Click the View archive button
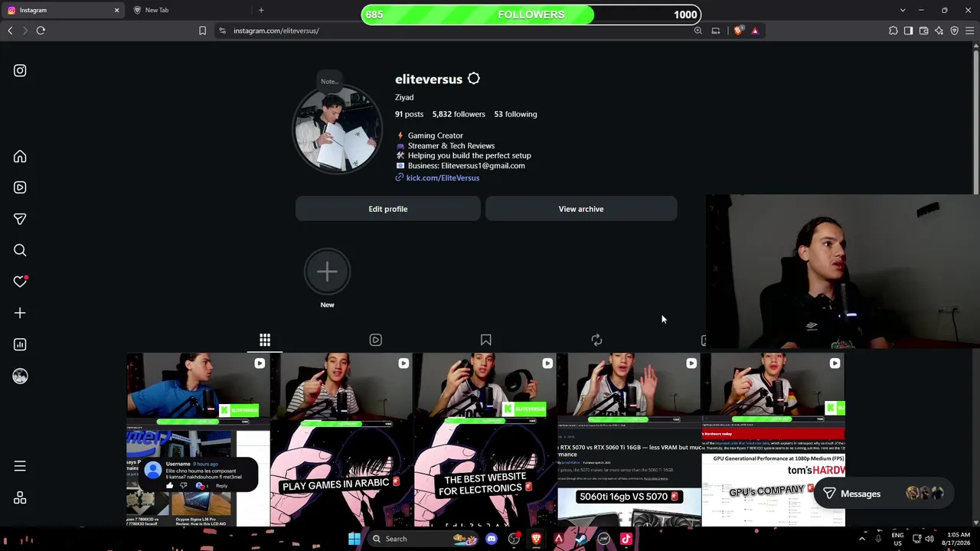Screen dimensions: 980x551 click(581, 209)
